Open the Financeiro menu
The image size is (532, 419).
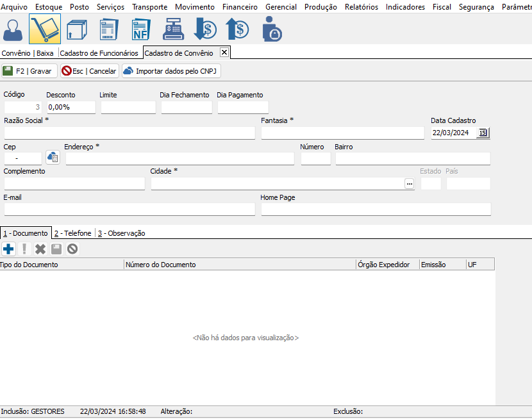pyautogui.click(x=240, y=7)
